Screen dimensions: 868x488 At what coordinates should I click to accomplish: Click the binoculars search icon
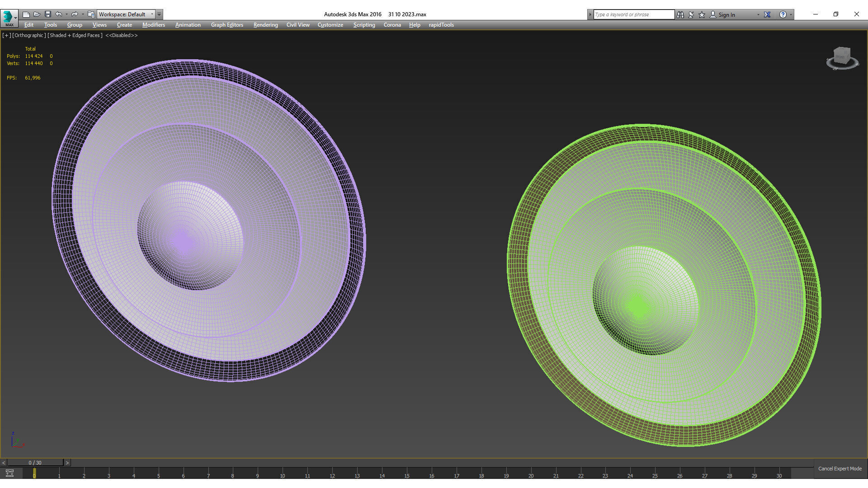[680, 14]
